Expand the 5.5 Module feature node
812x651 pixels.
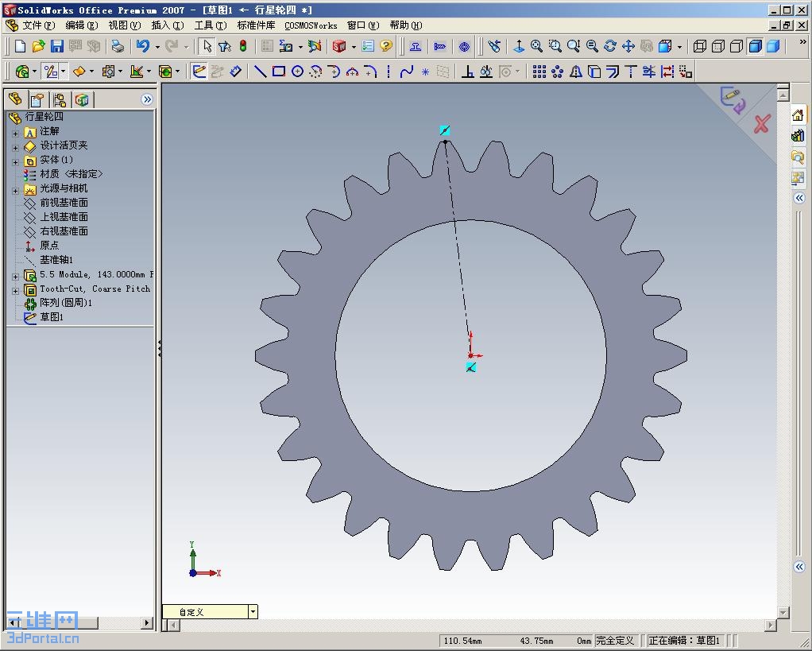click(15, 276)
